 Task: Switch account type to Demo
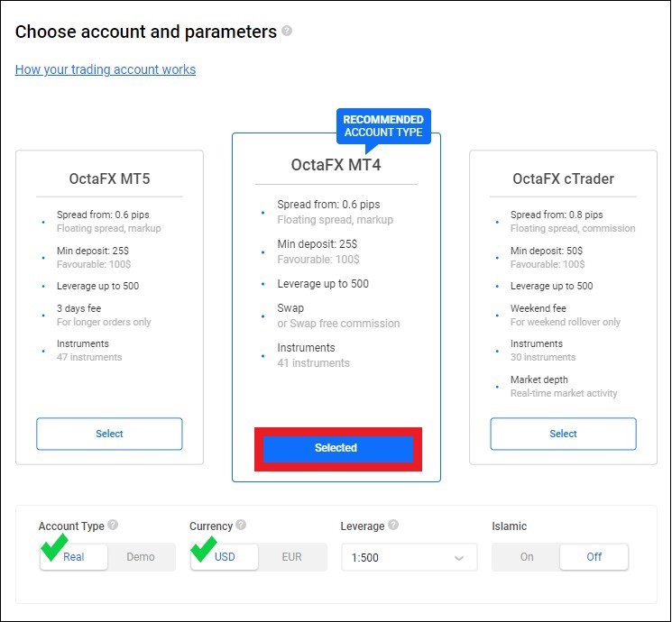pos(141,557)
